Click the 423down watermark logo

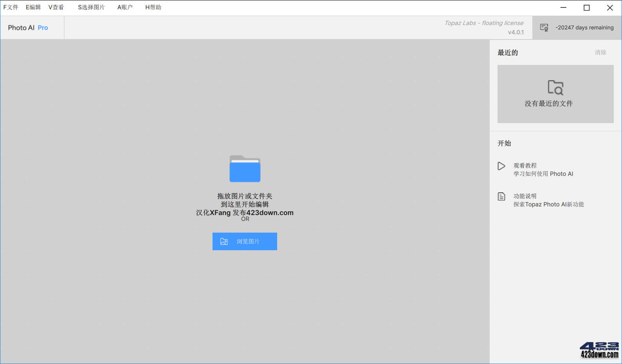pyautogui.click(x=599, y=350)
